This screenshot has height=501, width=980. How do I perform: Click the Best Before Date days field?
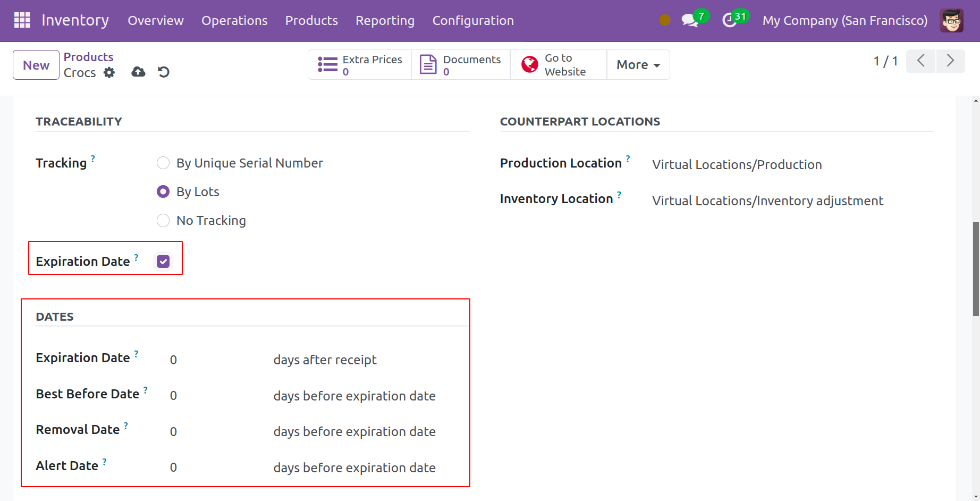click(x=213, y=396)
